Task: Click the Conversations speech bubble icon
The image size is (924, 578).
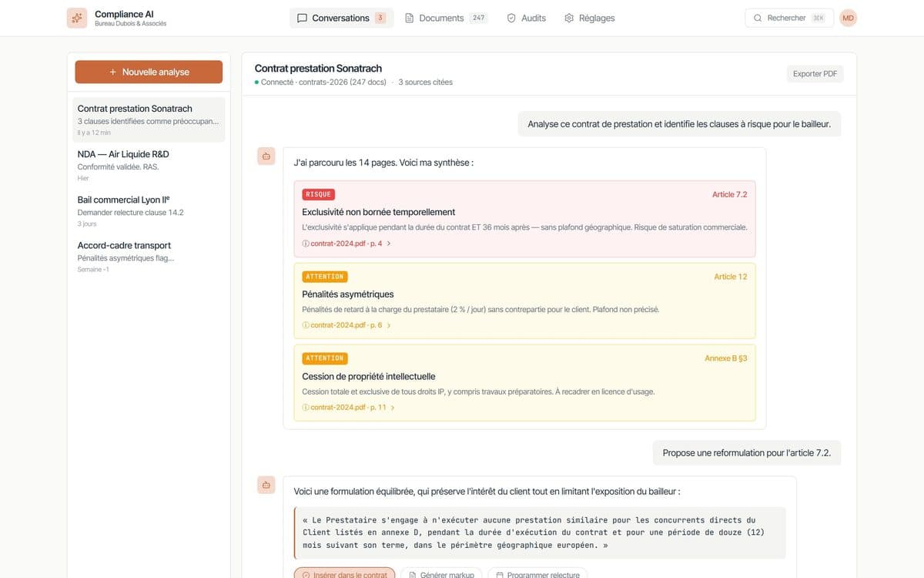Action: 302,18
